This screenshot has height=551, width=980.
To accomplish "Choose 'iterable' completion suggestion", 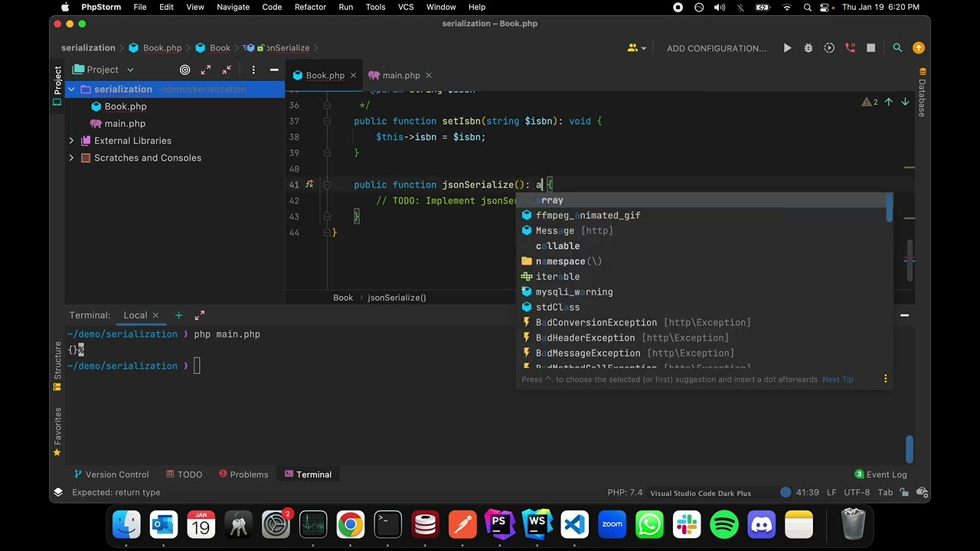I will click(x=703, y=276).
